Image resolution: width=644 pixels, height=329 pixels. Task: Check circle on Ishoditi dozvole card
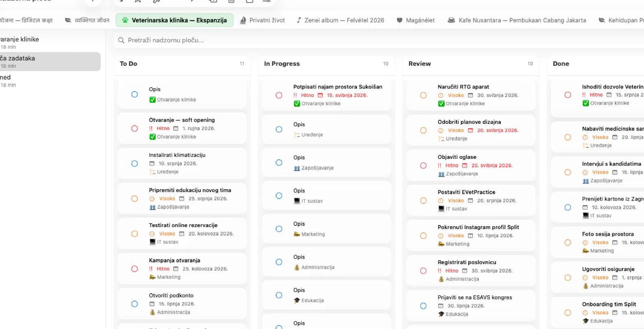click(568, 95)
